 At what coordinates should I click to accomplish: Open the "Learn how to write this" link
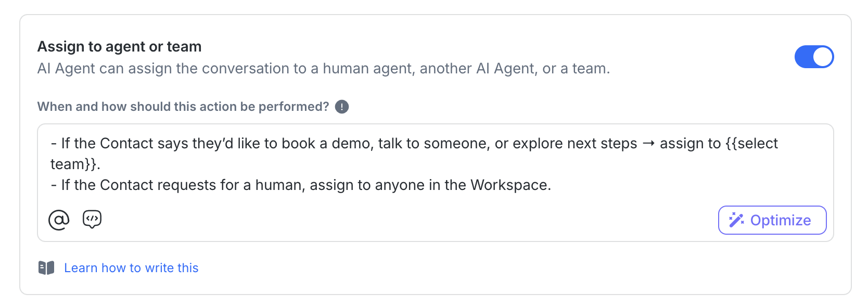click(131, 268)
